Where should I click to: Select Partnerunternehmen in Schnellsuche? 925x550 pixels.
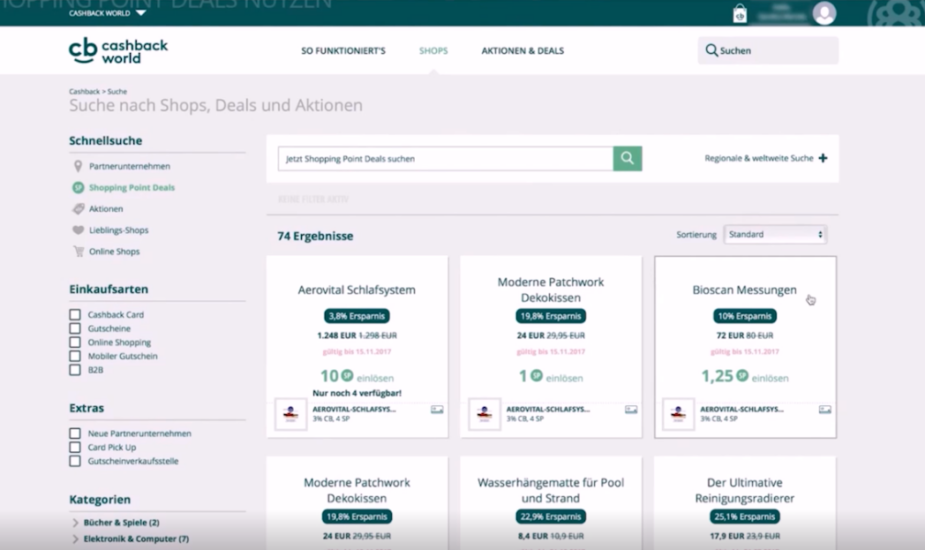coord(129,166)
